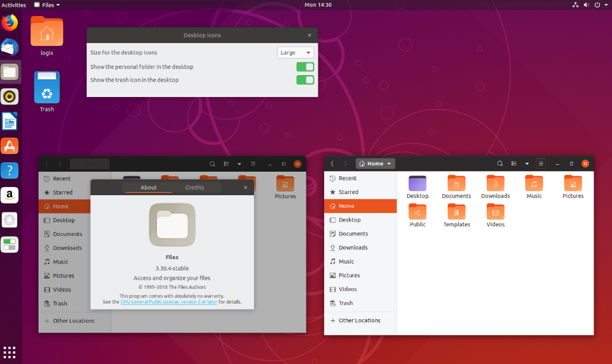Select Starred in left Files sidebar

coord(65,192)
